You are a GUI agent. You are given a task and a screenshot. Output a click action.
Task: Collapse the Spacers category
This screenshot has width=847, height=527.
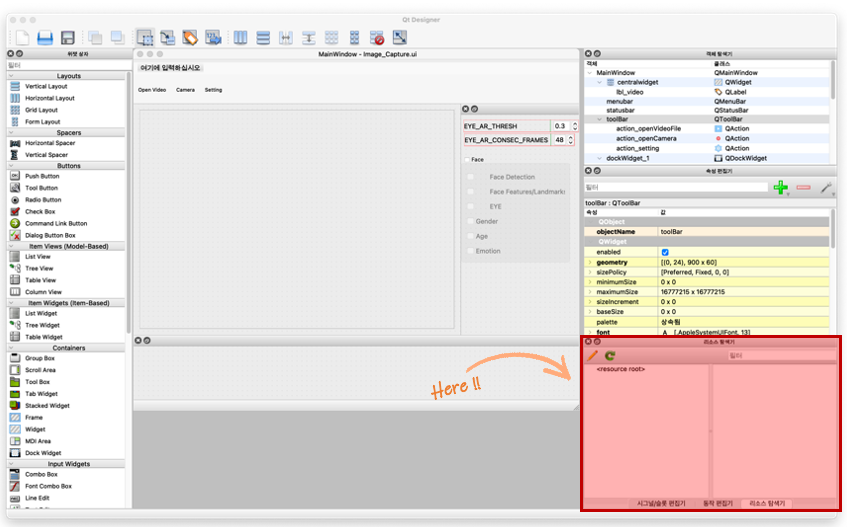point(11,133)
